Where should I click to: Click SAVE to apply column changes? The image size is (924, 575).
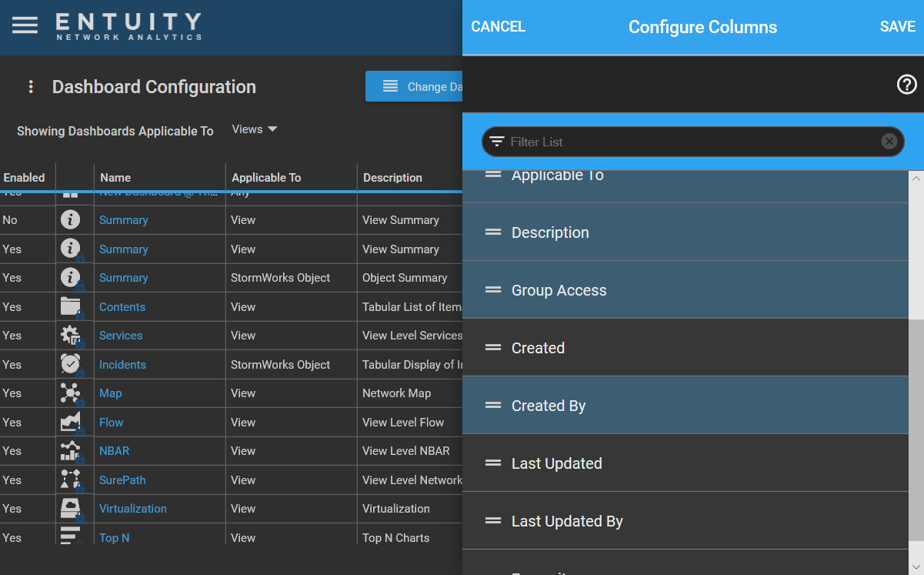[897, 26]
